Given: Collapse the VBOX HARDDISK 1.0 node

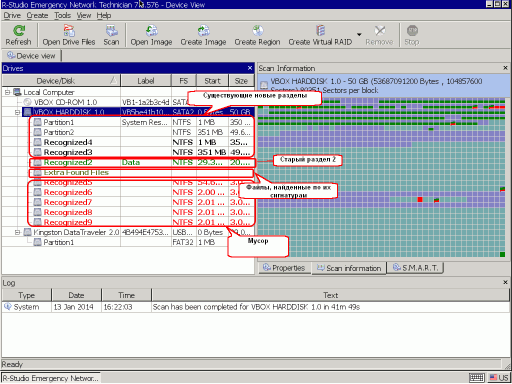Looking at the screenshot, I should (x=17, y=112).
